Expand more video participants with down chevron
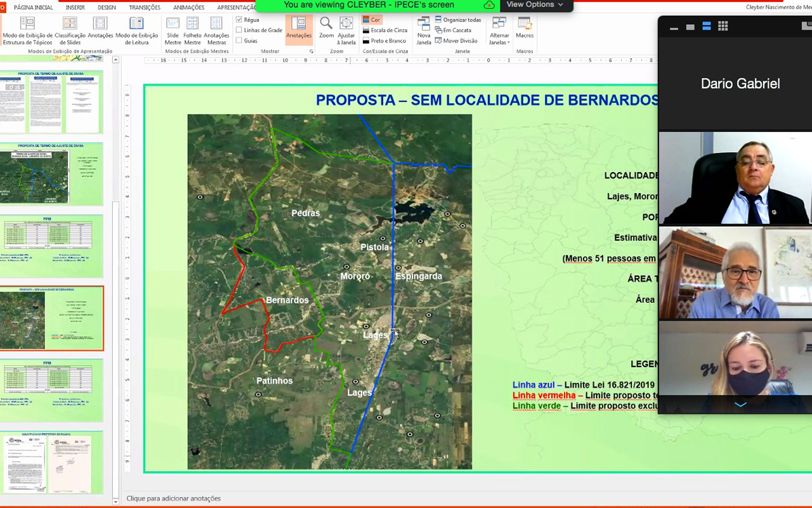812x508 pixels. pos(740,404)
